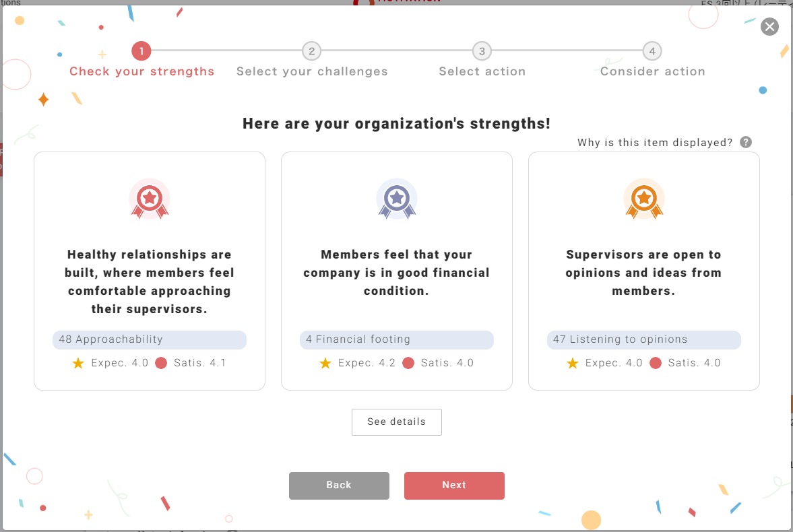793x532 pixels.
Task: Click the yellow star in the Listening to opinions card
Action: [x=573, y=364]
